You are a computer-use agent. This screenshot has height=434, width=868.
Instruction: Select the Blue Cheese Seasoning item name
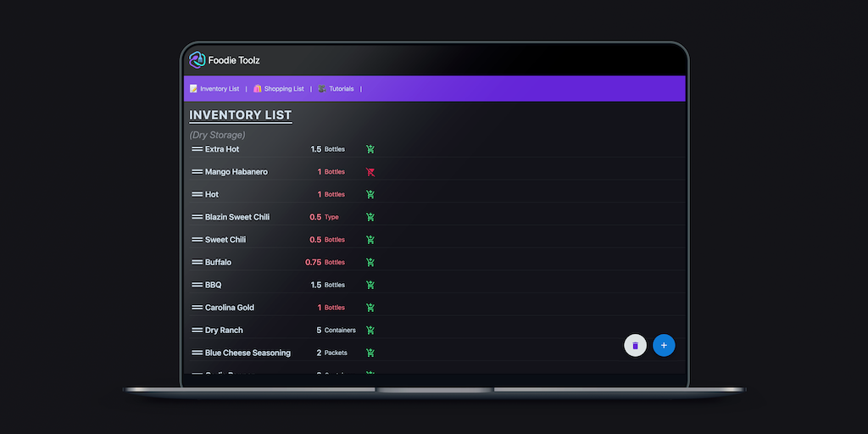248,353
